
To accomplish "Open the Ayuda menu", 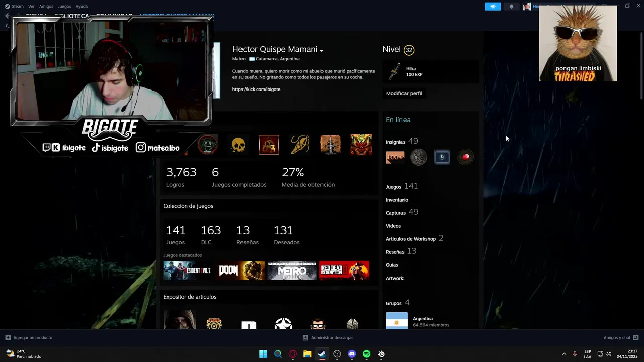I will pyautogui.click(x=82, y=6).
